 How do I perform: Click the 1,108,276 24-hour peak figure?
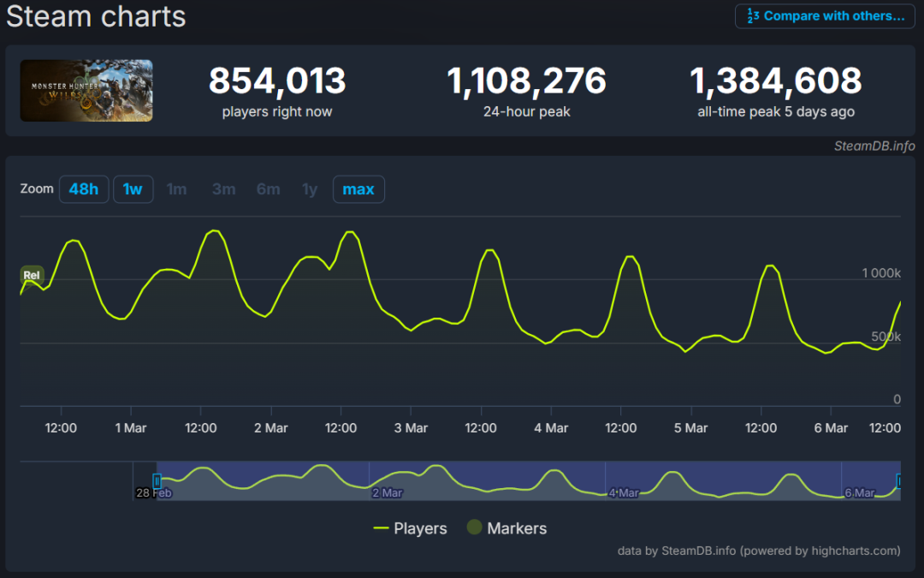[526, 80]
